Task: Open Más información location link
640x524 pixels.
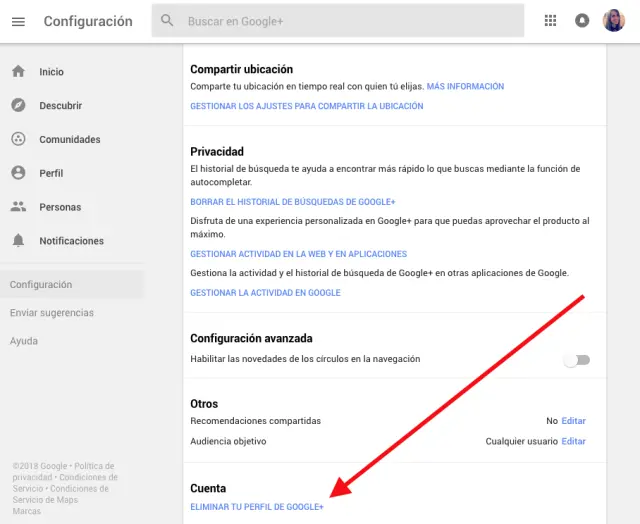Action: 465,87
